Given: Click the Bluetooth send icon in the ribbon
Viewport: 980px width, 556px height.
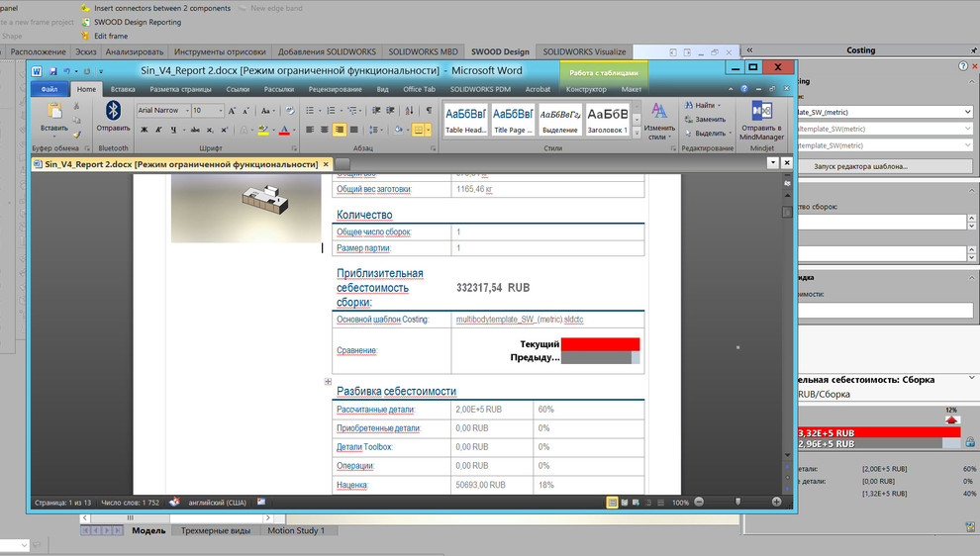Looking at the screenshot, I should pos(113,110).
